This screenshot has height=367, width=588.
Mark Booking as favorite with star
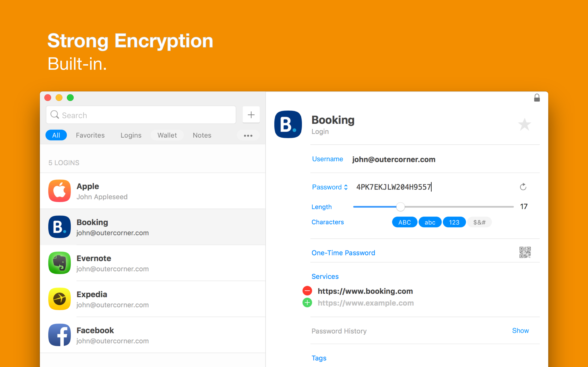[x=524, y=125]
